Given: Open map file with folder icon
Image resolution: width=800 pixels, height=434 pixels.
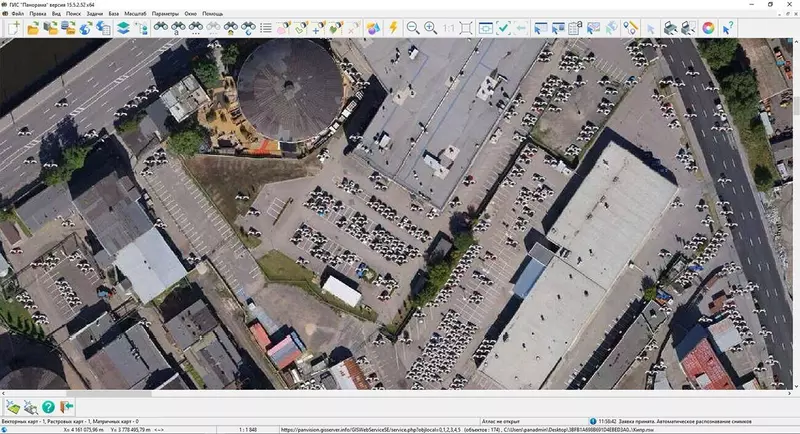Looking at the screenshot, I should [32, 28].
